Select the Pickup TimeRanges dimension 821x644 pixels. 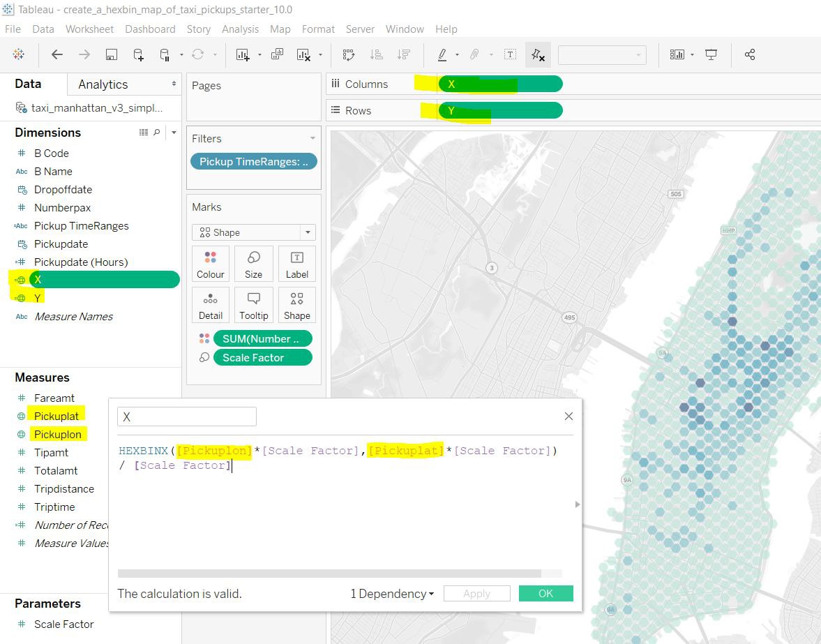pyautogui.click(x=81, y=225)
